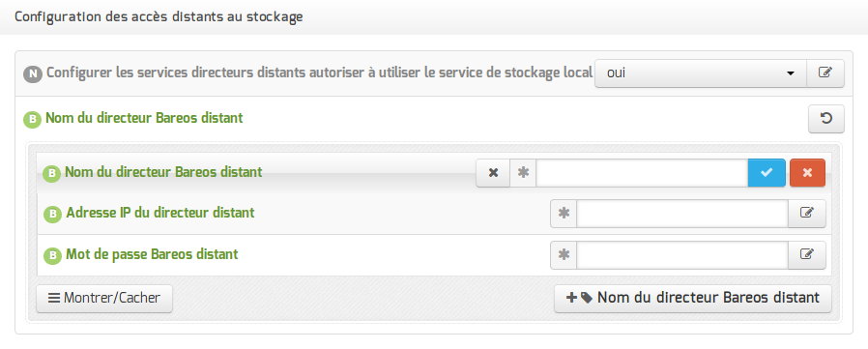
Task: Focus the Nom du directeur Bareos distant input
Action: [x=642, y=173]
